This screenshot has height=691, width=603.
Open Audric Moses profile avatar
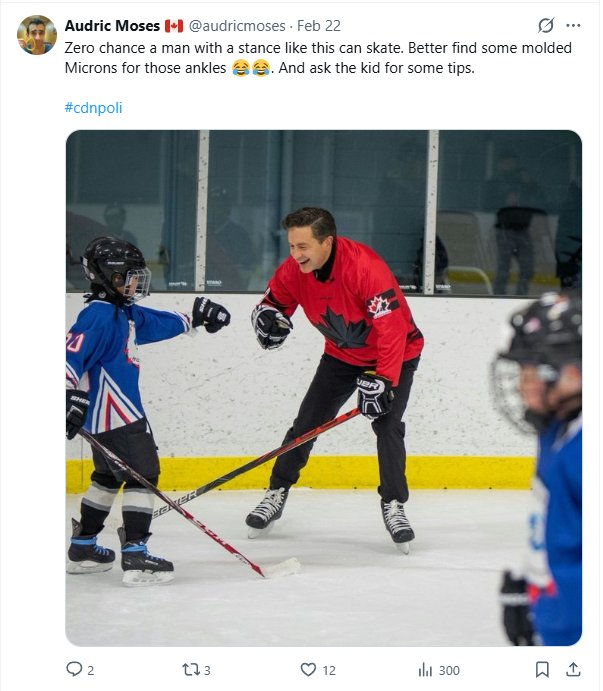click(x=37, y=36)
